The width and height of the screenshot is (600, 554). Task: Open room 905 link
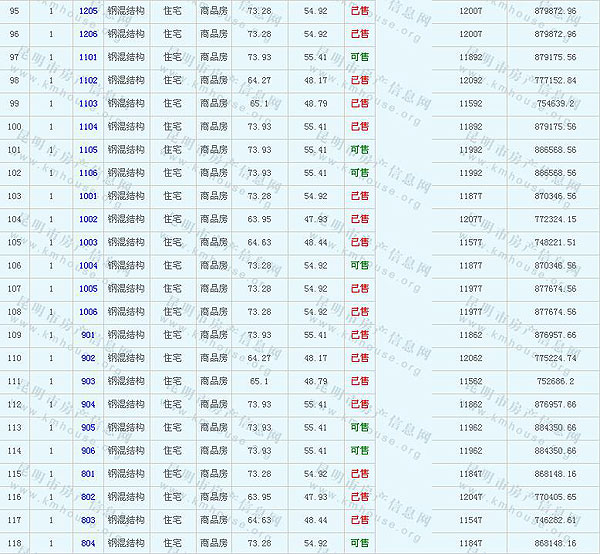click(88, 427)
